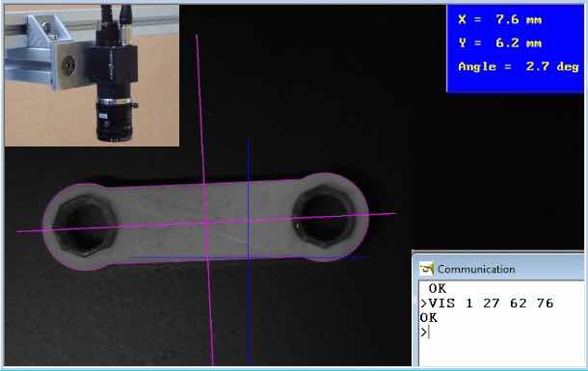The height and width of the screenshot is (371, 588).
Task: Click the "Y = 6.2 mm" readout
Action: point(499,42)
